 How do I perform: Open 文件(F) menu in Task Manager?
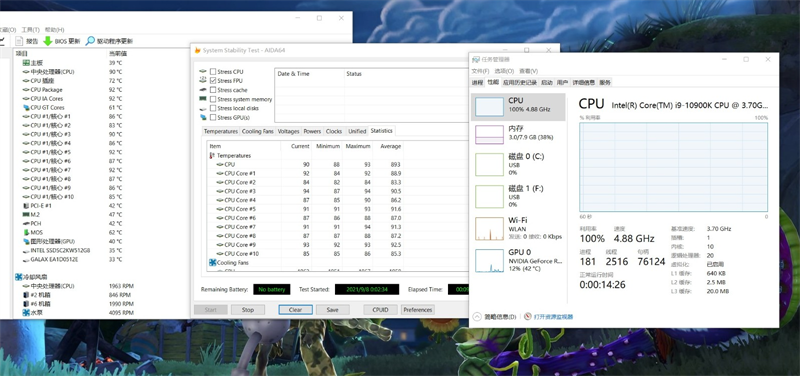pos(480,71)
